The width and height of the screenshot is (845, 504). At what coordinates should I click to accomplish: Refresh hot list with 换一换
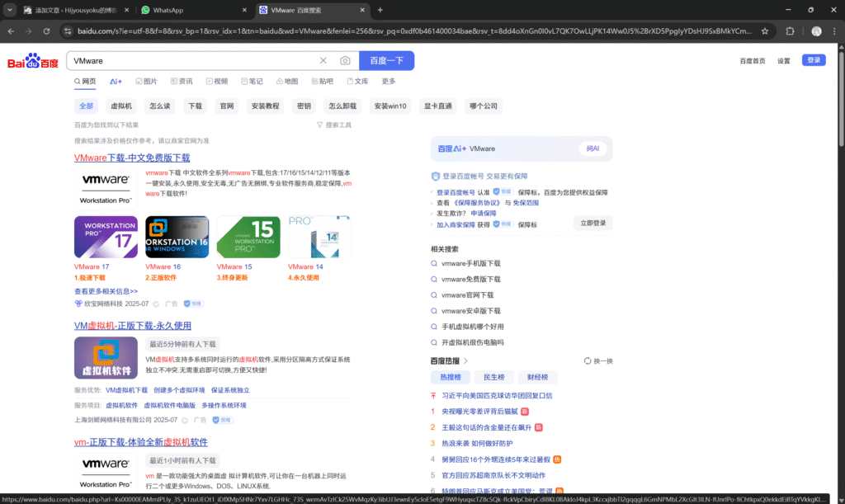click(x=598, y=361)
